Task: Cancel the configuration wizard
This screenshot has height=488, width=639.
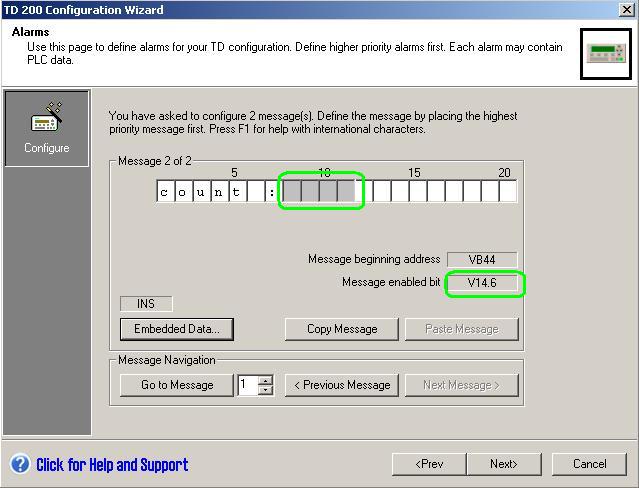Action: tap(589, 464)
